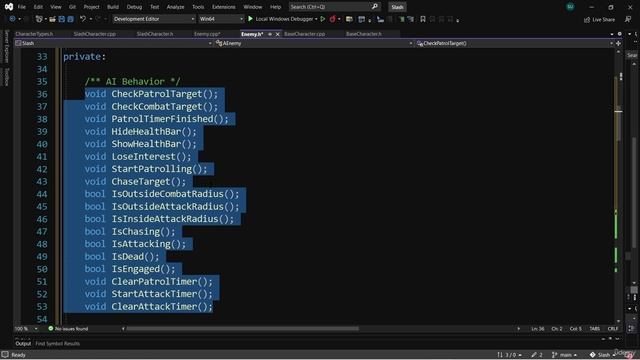640x360 pixels.
Task: Click the 3 / 0 push-pull indicator
Action: tap(509, 355)
